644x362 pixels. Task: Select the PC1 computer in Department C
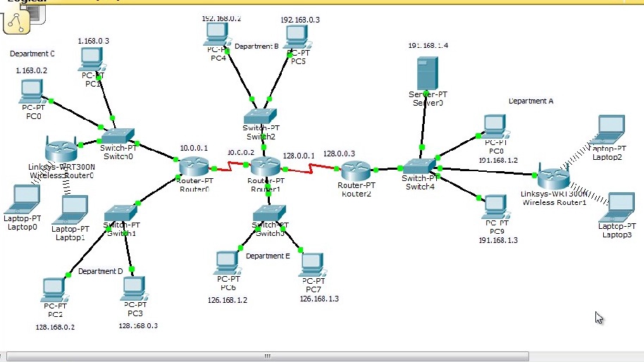pyautogui.click(x=92, y=60)
